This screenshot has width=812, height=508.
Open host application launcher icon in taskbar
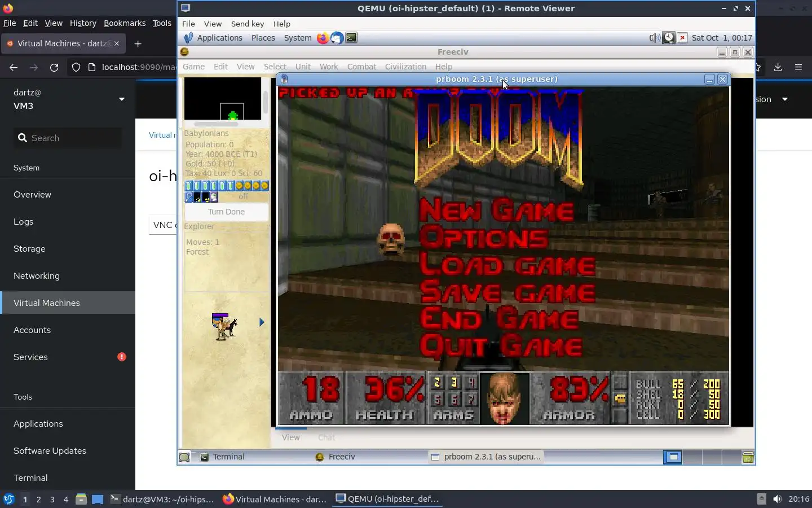coord(8,499)
